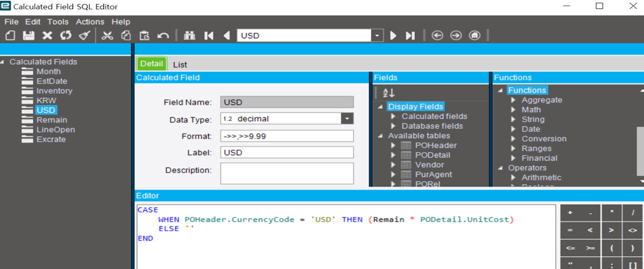Open the Data Type decimal dropdown
This screenshot has height=269, width=644.
[347, 118]
